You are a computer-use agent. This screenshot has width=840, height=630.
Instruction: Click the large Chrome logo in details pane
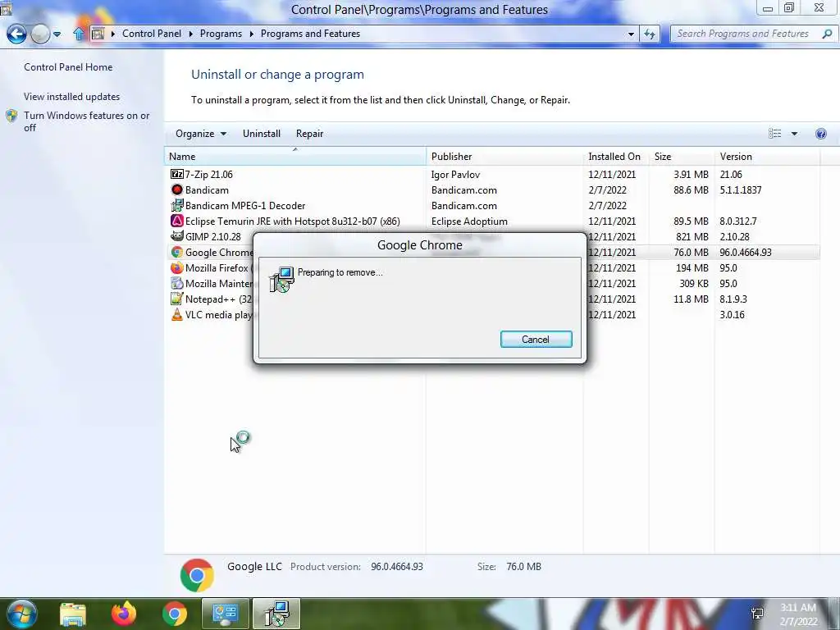pyautogui.click(x=197, y=575)
